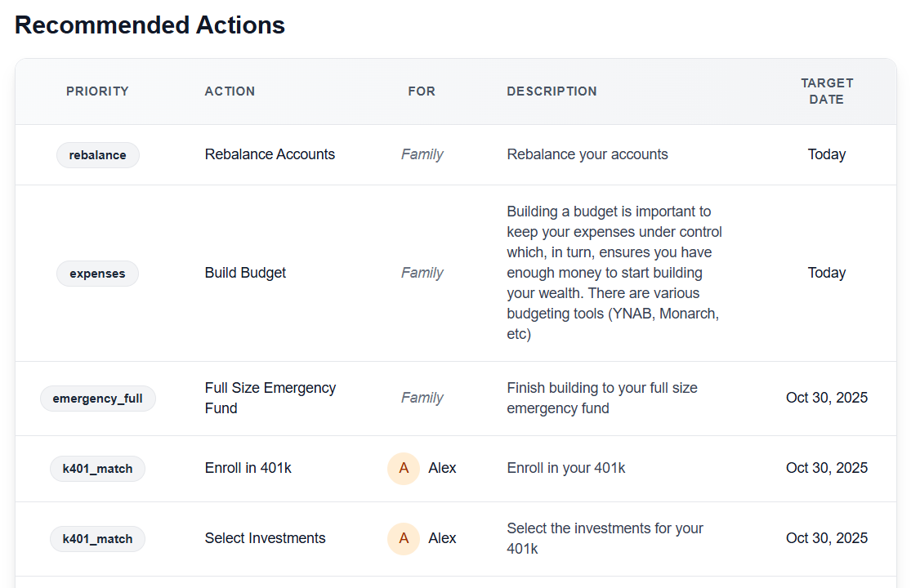Image resolution: width=920 pixels, height=588 pixels.
Task: Click the emergency_full priority badge
Action: click(x=97, y=399)
